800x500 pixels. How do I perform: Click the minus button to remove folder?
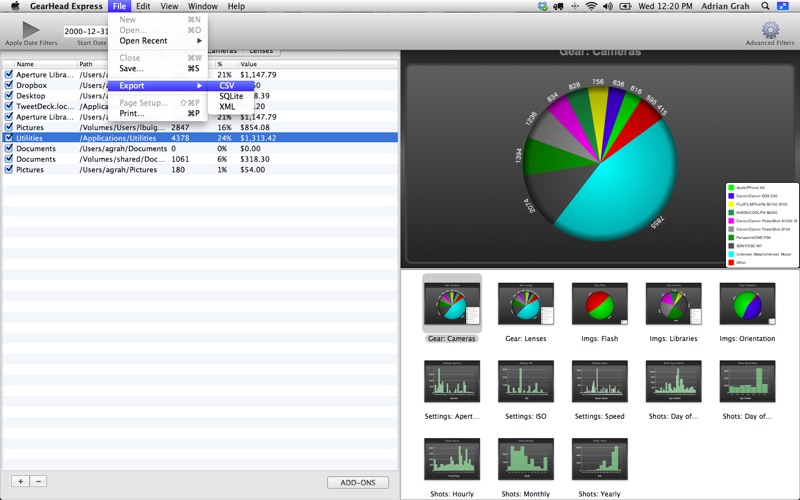[38, 481]
